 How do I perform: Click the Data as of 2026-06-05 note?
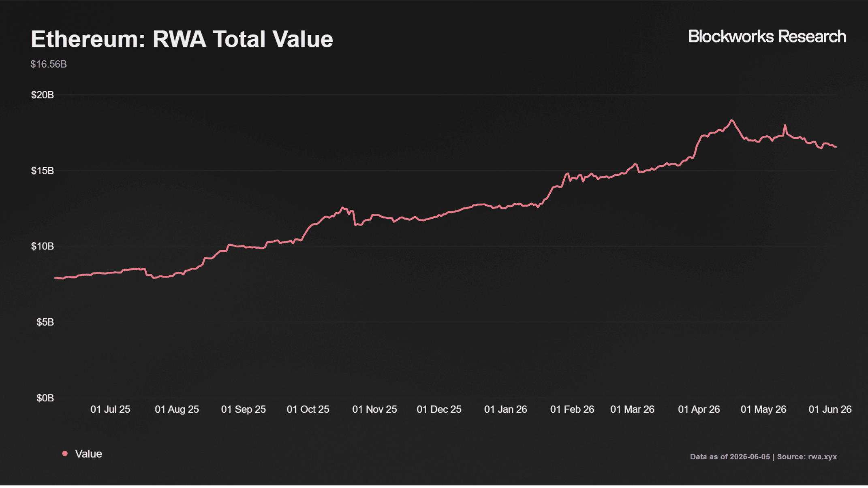(730, 456)
